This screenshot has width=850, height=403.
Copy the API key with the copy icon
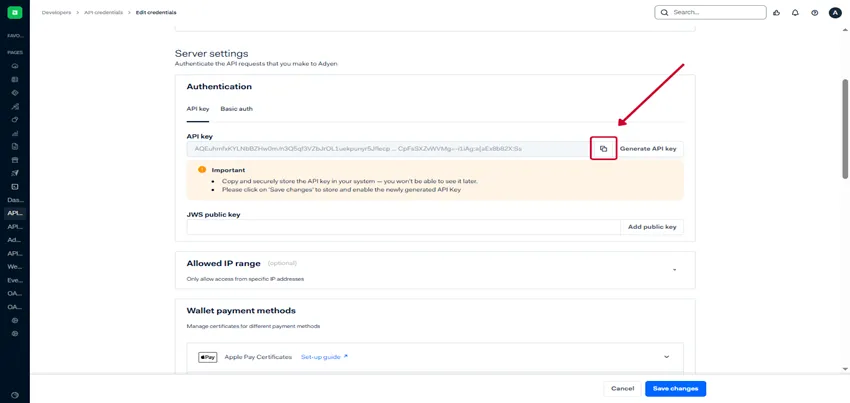pos(603,149)
